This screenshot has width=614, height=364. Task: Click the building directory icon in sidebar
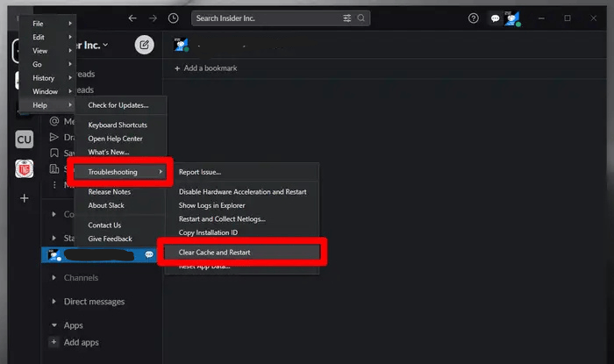tap(54, 168)
